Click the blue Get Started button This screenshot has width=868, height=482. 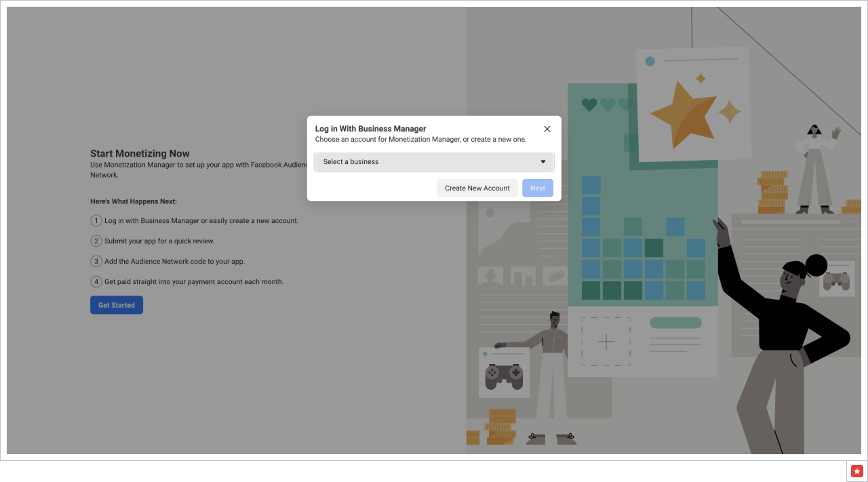click(x=117, y=305)
